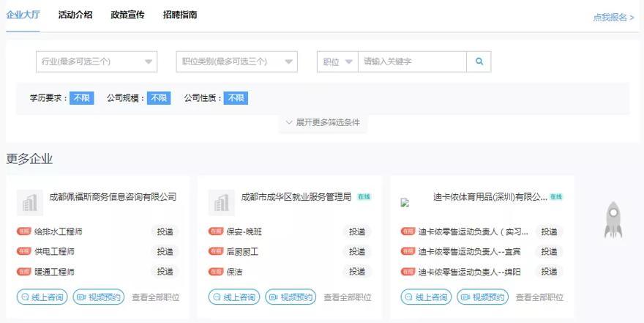Switch to the 政策宣传 tab
Viewport: 644px width, 323px height.
point(128,15)
